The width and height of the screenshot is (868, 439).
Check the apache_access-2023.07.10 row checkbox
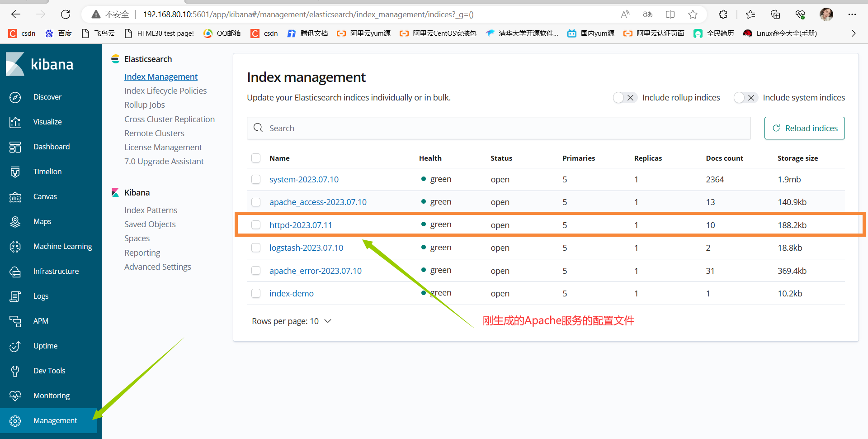point(256,202)
